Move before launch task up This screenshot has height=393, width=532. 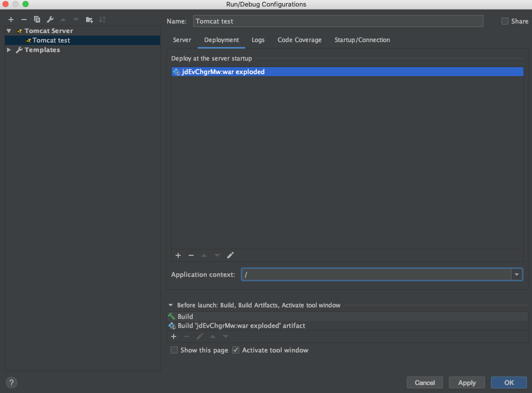click(x=213, y=336)
